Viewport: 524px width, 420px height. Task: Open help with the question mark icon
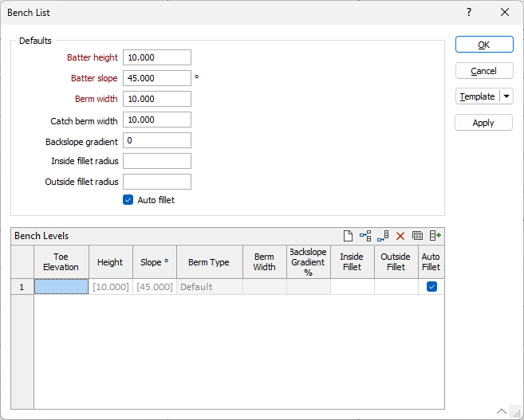click(469, 12)
